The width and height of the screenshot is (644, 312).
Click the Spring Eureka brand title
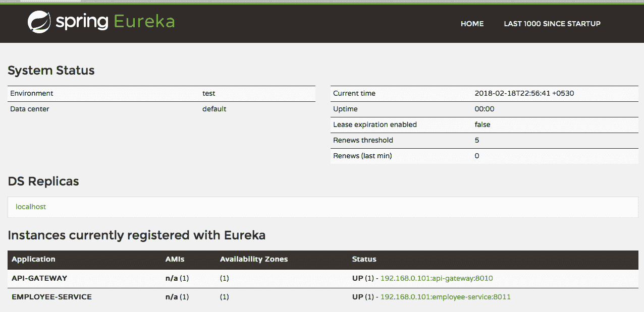click(x=115, y=22)
